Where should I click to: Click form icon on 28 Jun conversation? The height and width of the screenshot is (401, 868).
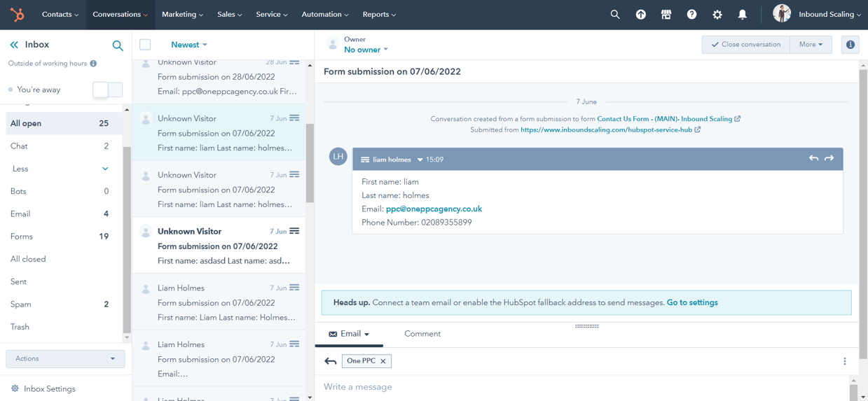pos(294,62)
